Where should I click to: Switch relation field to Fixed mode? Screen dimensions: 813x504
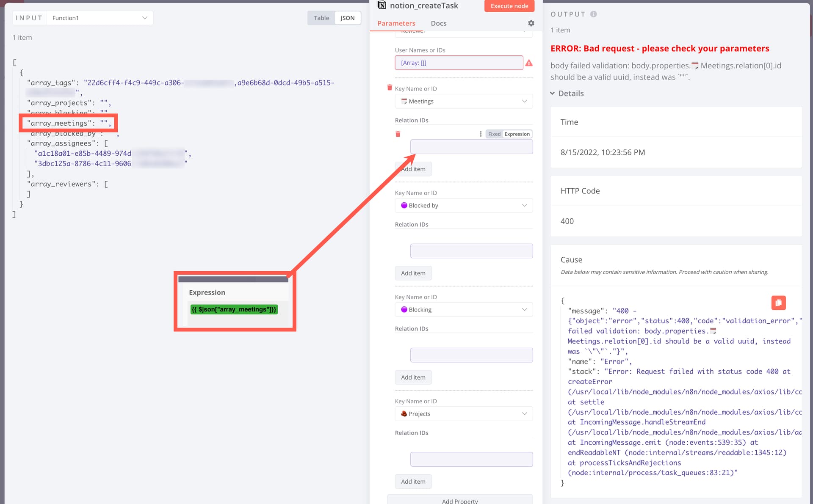coord(494,134)
